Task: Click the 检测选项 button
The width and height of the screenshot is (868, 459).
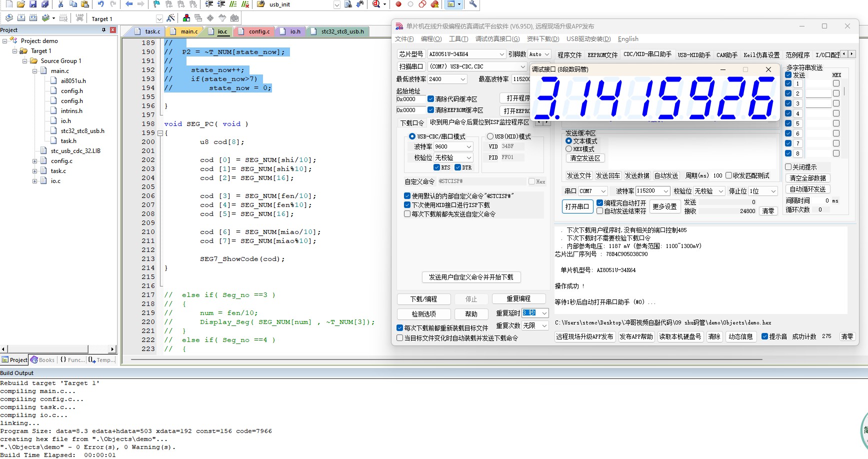Action: pyautogui.click(x=423, y=314)
